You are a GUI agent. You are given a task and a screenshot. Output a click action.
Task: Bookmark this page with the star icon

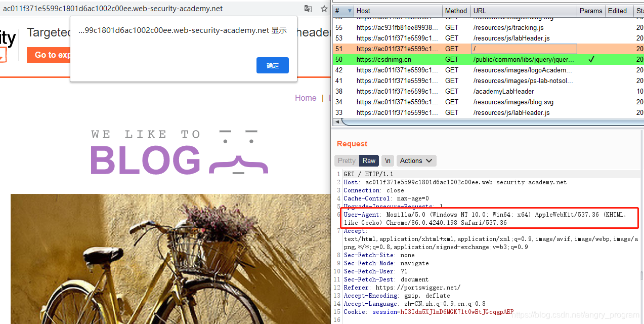[x=324, y=9]
